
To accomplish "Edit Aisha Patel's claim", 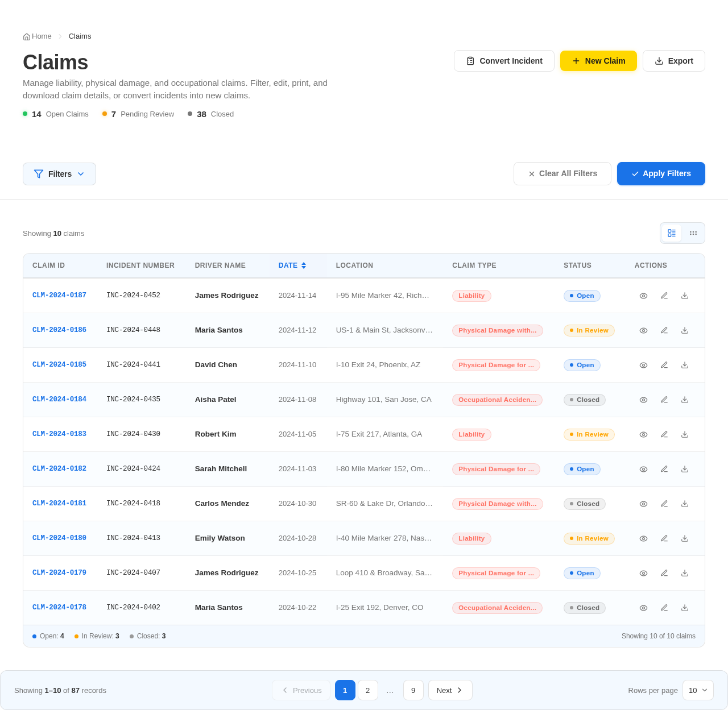I will [664, 400].
